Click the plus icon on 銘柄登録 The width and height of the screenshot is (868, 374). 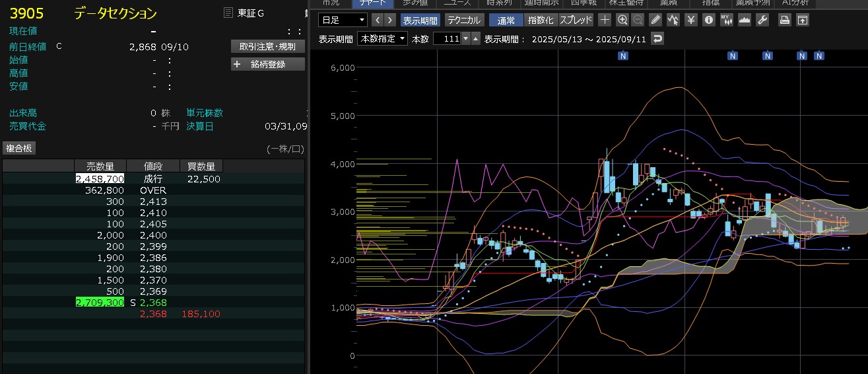(x=238, y=64)
